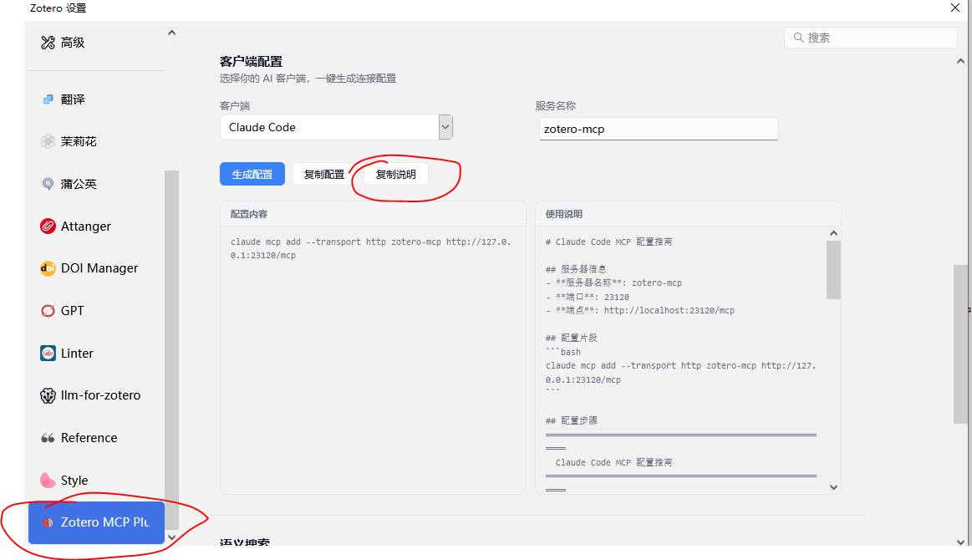The width and height of the screenshot is (972, 560).
Task: Focus the 搜索 search field
Action: coord(871,38)
